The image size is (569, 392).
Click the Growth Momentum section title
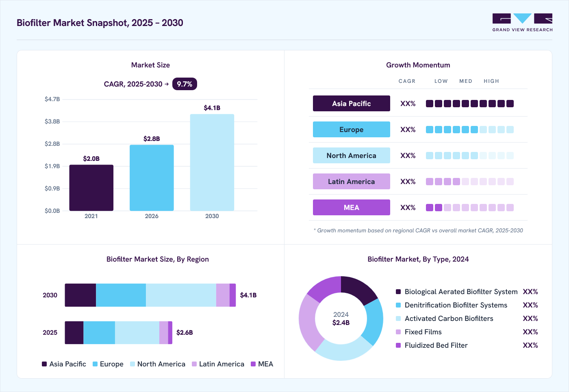coord(418,65)
